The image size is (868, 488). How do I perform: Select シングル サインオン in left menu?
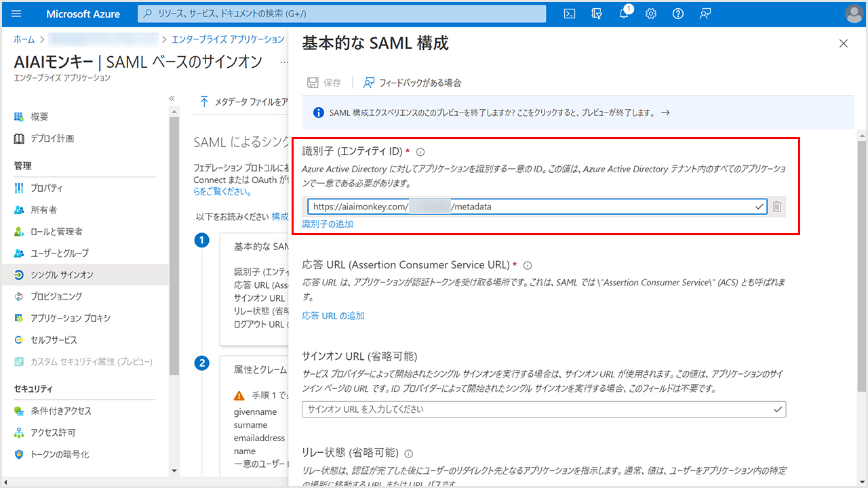(x=62, y=274)
